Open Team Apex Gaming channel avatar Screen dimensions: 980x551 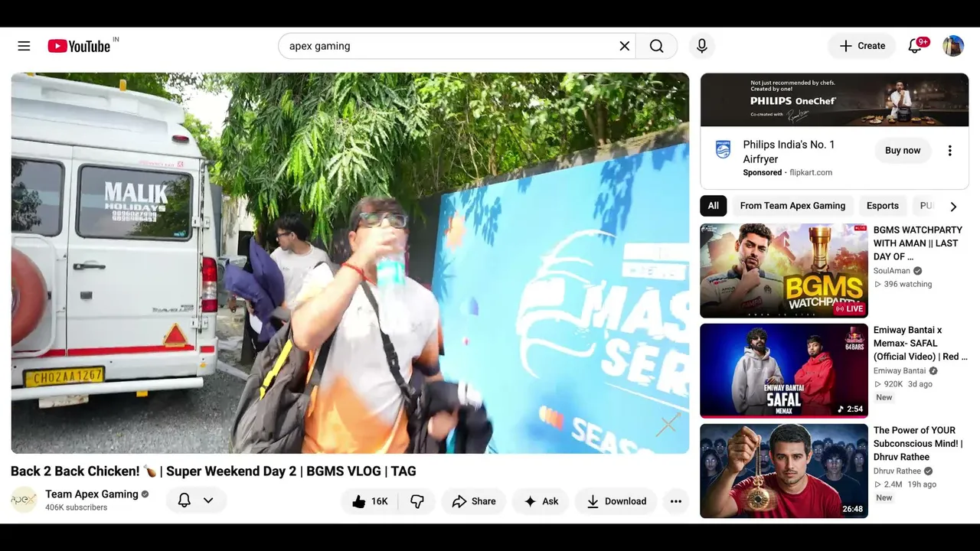pos(24,500)
